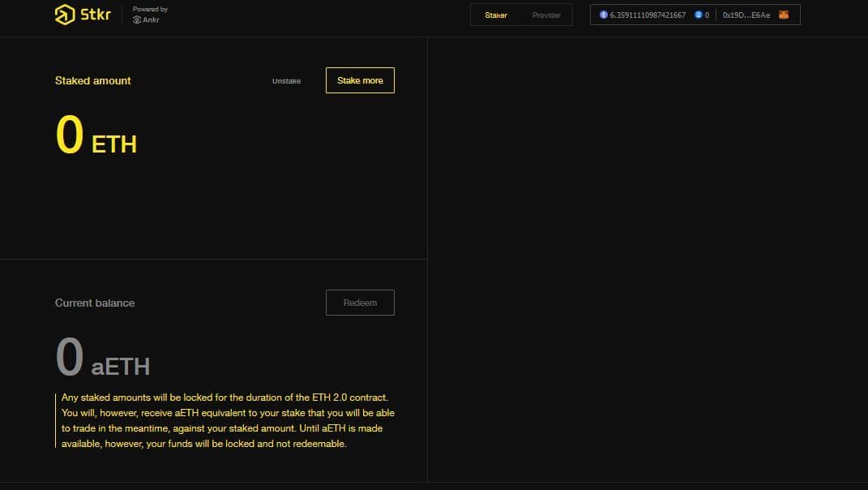This screenshot has width=868, height=490.
Task: Click the MetaMask fox icon
Action: click(783, 15)
